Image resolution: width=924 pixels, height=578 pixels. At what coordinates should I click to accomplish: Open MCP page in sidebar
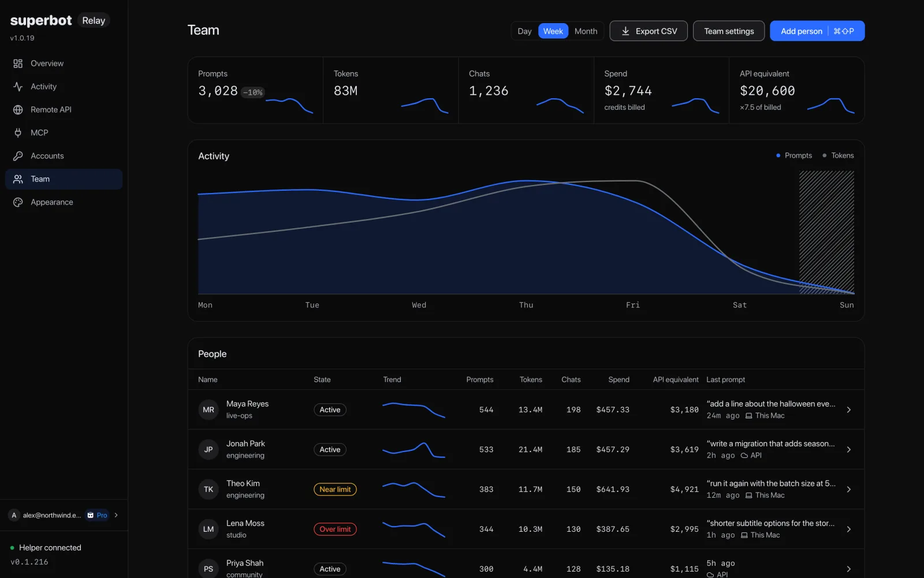(x=64, y=133)
